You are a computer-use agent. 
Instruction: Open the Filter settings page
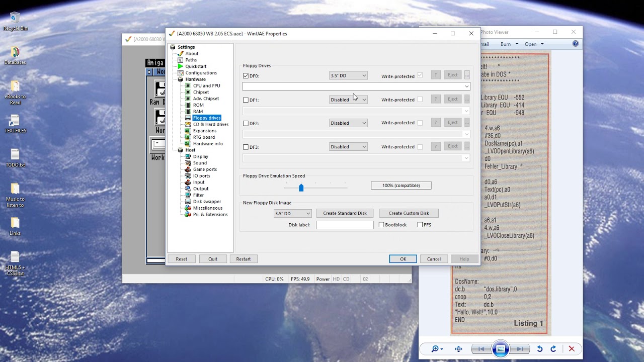pyautogui.click(x=198, y=195)
